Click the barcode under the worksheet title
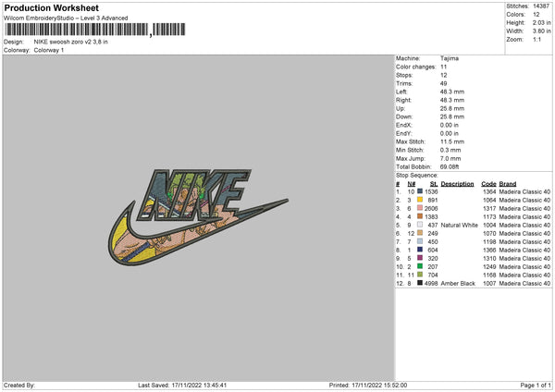This screenshot has height=392, width=555. (95, 30)
